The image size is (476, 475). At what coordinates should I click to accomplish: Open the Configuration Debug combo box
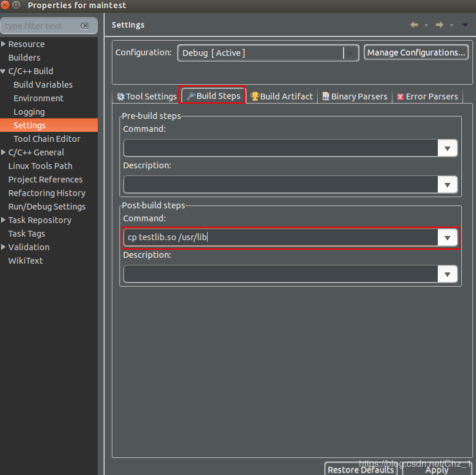[268, 53]
